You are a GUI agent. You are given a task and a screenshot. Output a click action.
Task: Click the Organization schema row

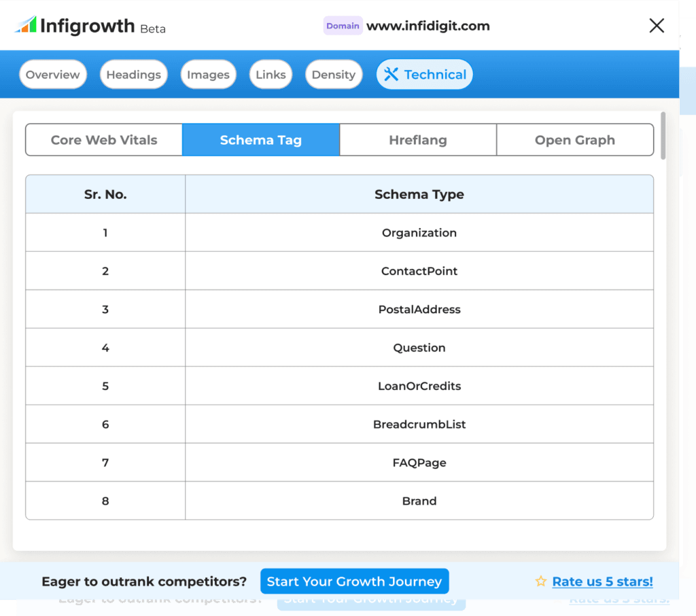419,232
